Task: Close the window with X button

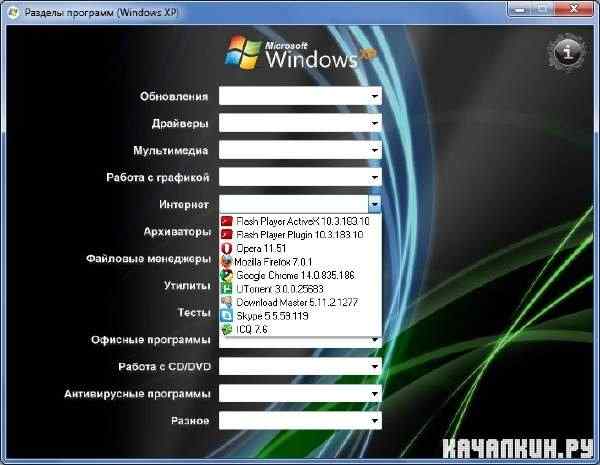Action: coord(573,9)
